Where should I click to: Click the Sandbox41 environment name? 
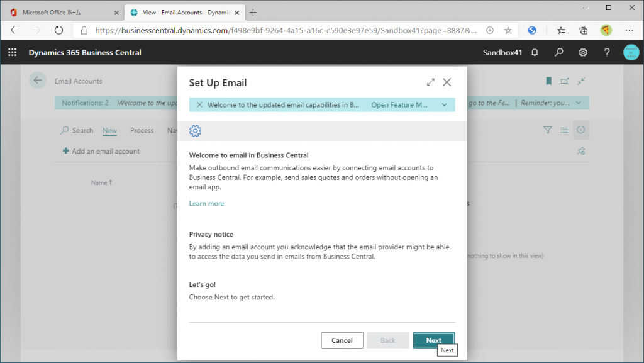coord(502,53)
